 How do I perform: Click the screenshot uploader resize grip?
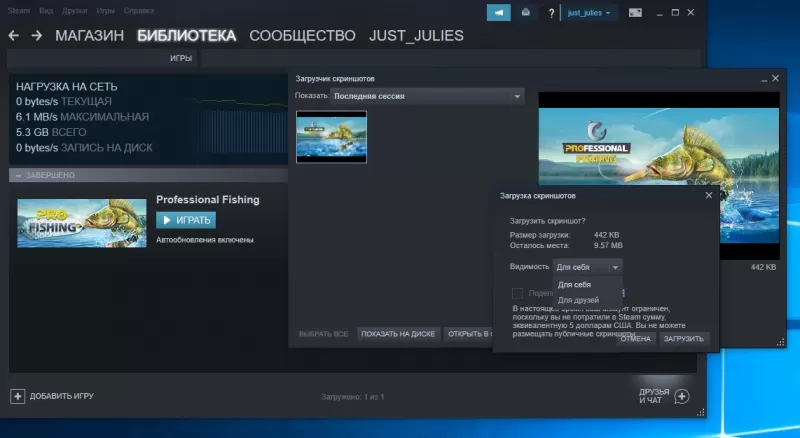coord(781,343)
